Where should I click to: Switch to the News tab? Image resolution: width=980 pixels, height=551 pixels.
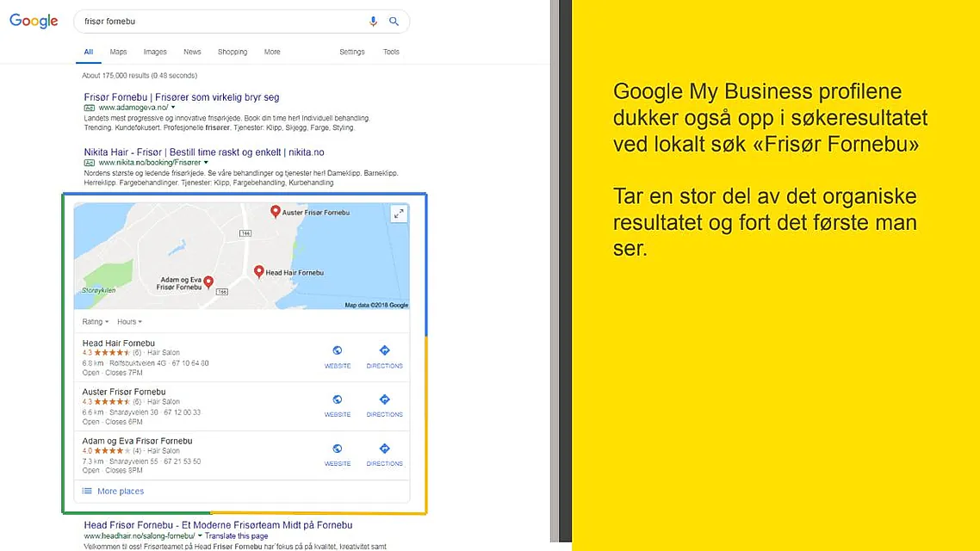click(x=193, y=52)
